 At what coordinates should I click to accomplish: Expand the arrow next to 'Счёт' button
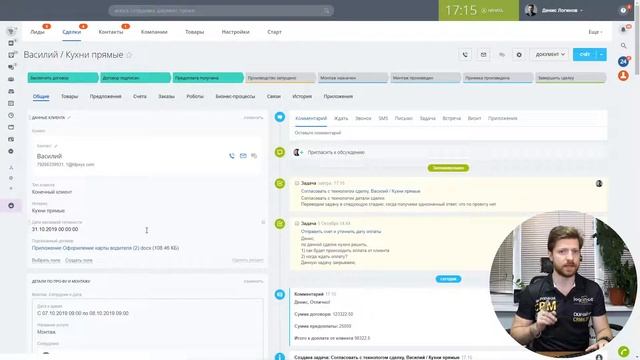(x=602, y=55)
